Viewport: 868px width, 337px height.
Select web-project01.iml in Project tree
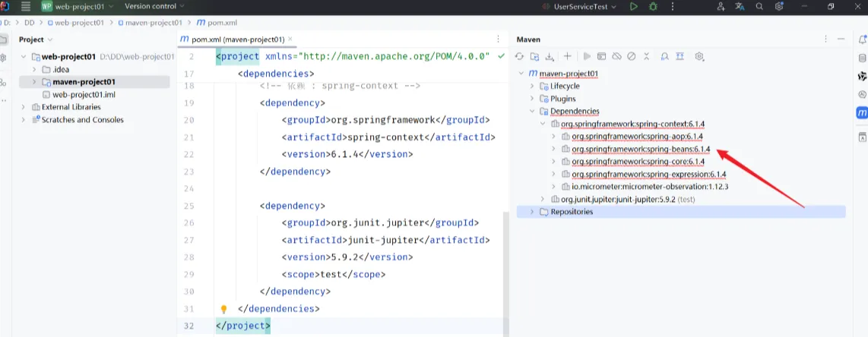83,95
